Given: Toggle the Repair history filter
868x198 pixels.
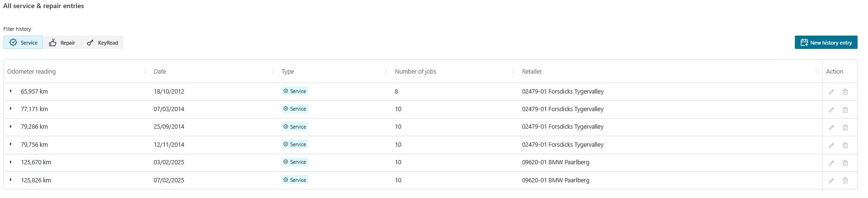Looking at the screenshot, I should tap(62, 42).
